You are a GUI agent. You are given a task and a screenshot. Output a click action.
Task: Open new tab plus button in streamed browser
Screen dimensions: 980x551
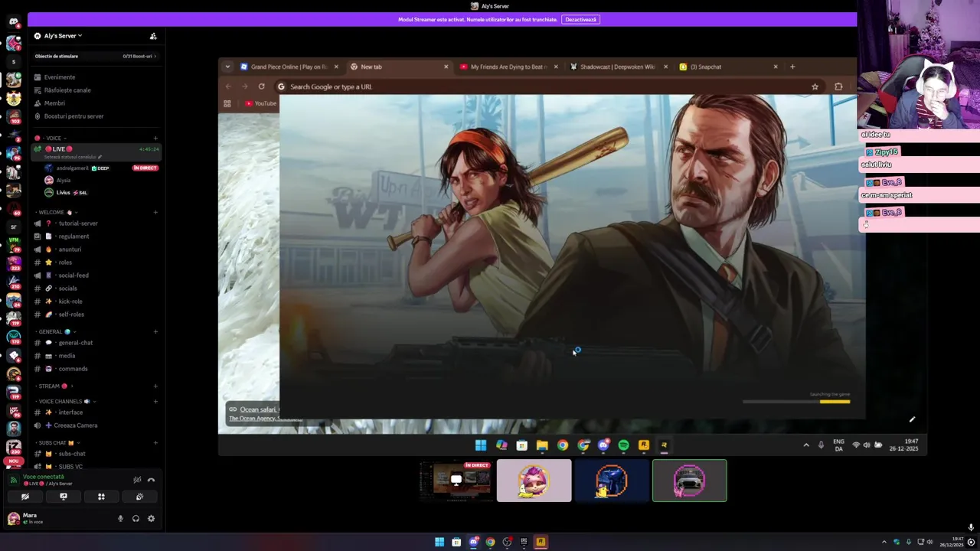point(792,67)
